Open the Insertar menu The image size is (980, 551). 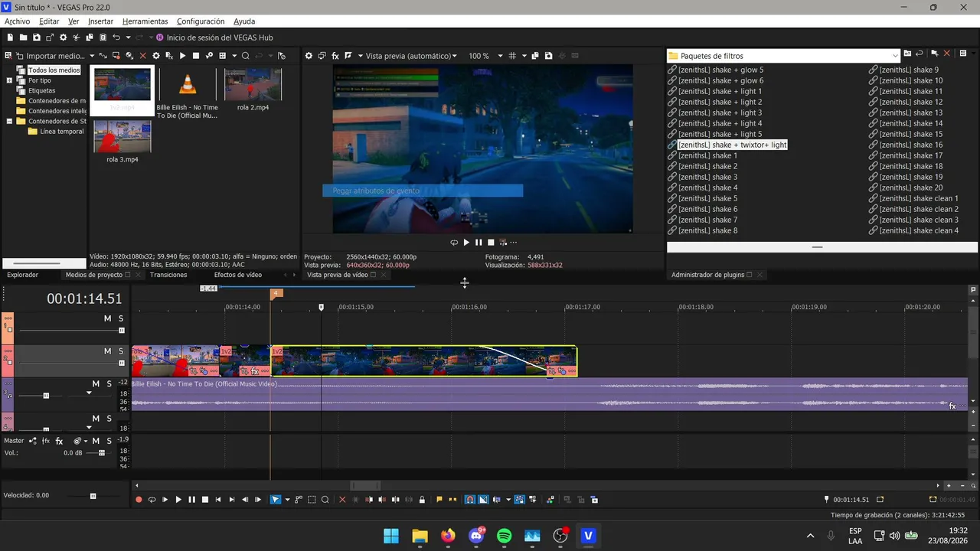[x=100, y=21]
